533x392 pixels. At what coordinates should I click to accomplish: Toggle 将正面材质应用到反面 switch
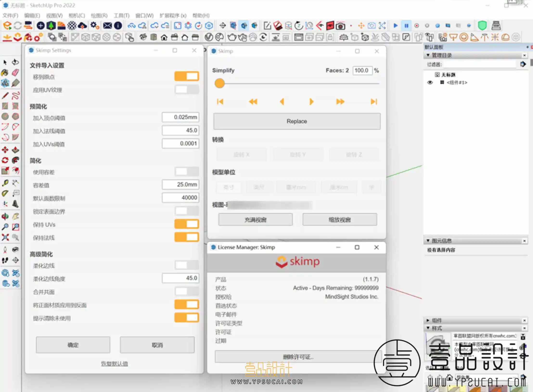tap(187, 305)
